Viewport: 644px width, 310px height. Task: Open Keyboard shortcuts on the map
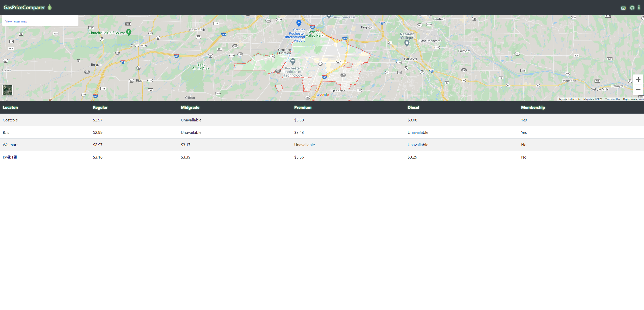coord(569,99)
